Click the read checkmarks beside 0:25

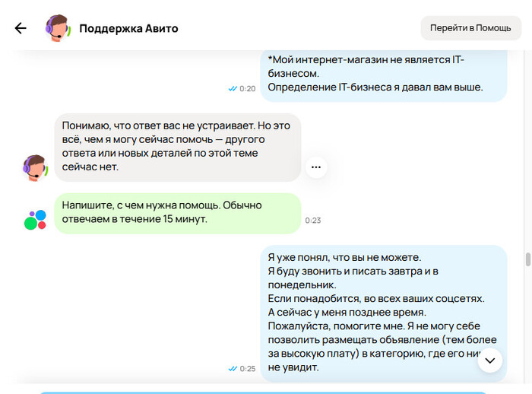coord(233,369)
